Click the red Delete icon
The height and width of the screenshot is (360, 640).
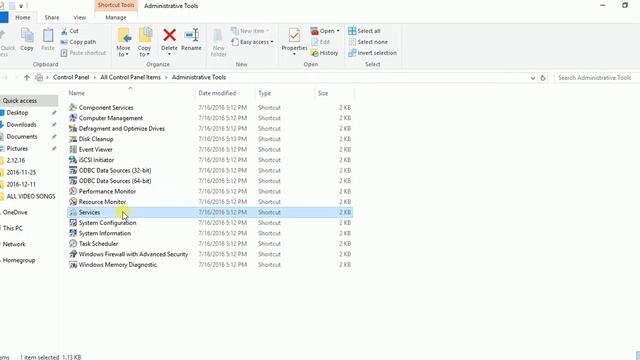[169, 35]
